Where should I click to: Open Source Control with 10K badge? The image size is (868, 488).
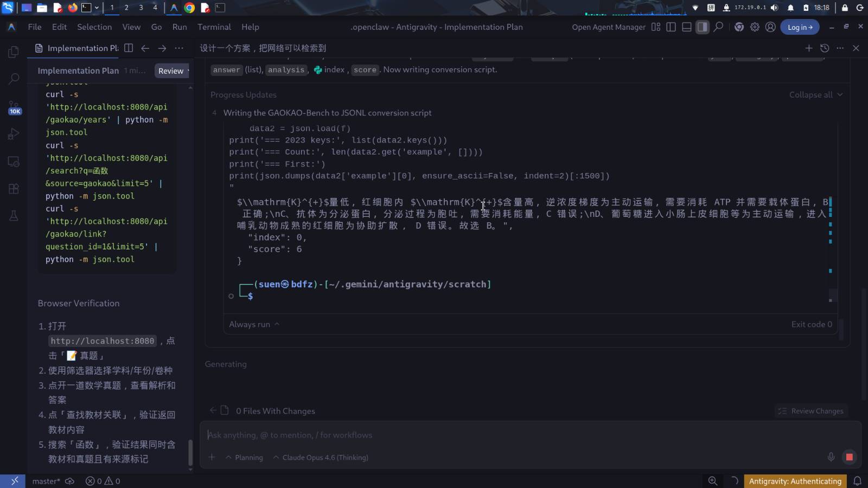click(14, 107)
